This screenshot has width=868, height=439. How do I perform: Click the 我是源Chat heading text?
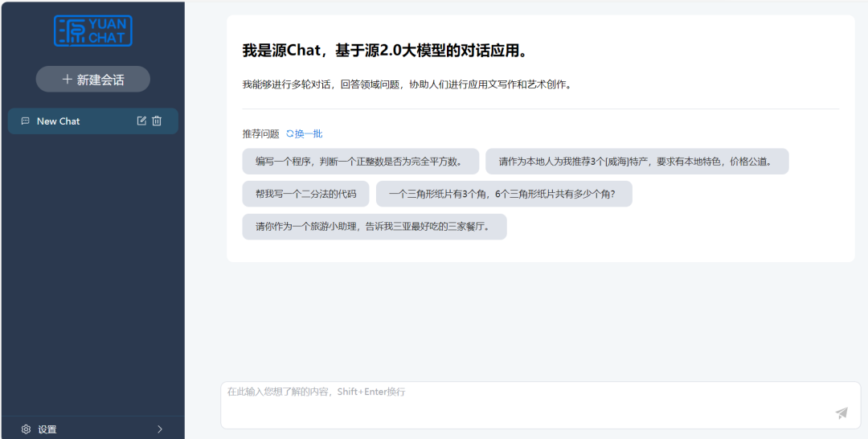click(385, 51)
